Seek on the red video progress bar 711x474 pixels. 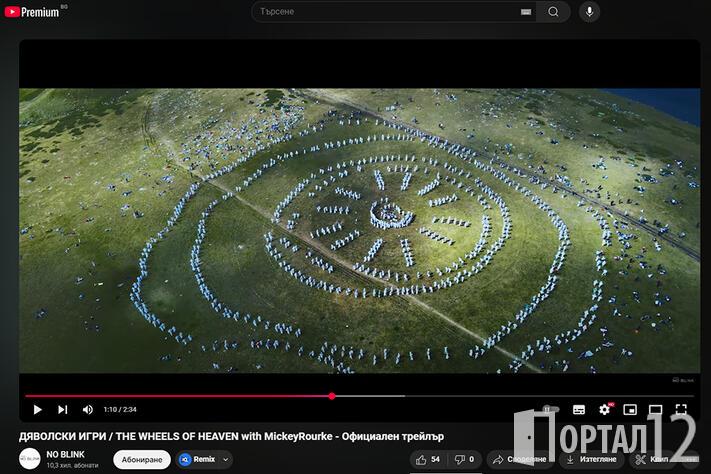[x=359, y=396]
